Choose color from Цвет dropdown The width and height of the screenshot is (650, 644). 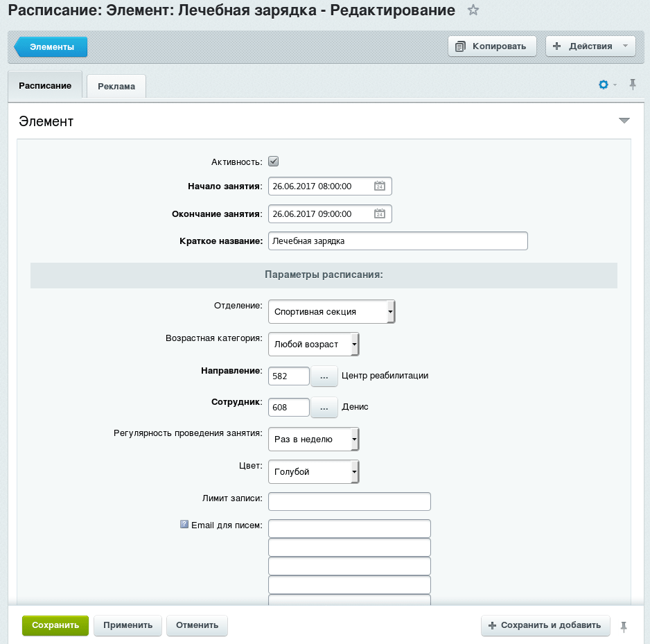(314, 471)
